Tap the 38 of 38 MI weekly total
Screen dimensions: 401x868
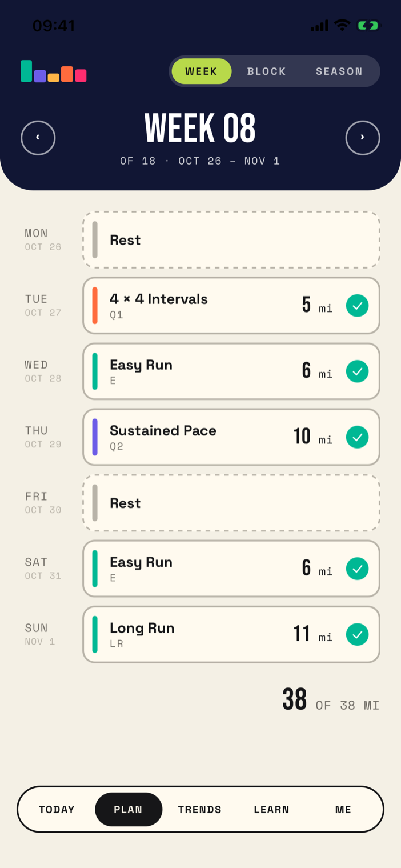[331, 700]
